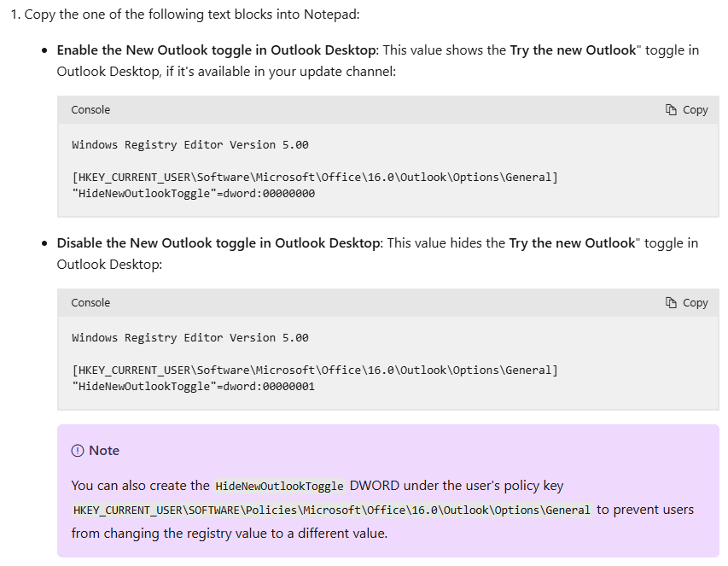Viewport: 728px width, 566px height.
Task: Click Windows Registry Editor line in second block
Action: click(x=190, y=337)
